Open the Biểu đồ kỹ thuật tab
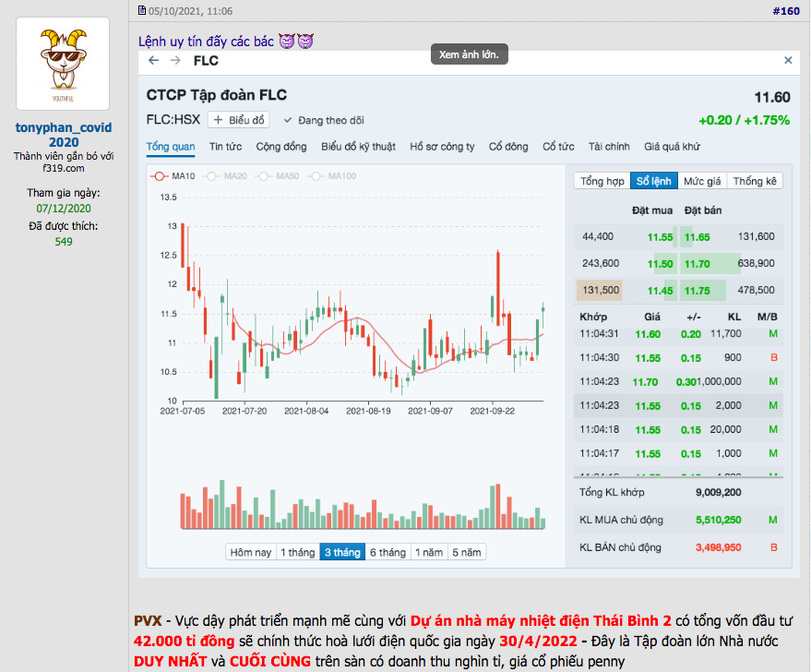This screenshot has width=811, height=672. 358,147
